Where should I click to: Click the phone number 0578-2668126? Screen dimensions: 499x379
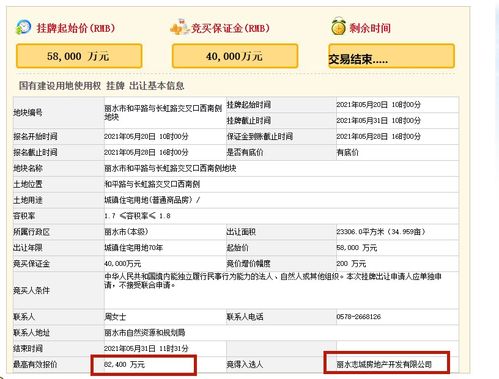tap(358, 317)
